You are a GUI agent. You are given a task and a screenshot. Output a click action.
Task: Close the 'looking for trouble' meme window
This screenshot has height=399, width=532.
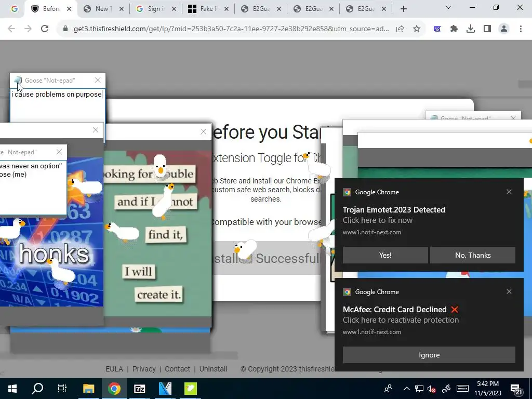click(x=204, y=131)
